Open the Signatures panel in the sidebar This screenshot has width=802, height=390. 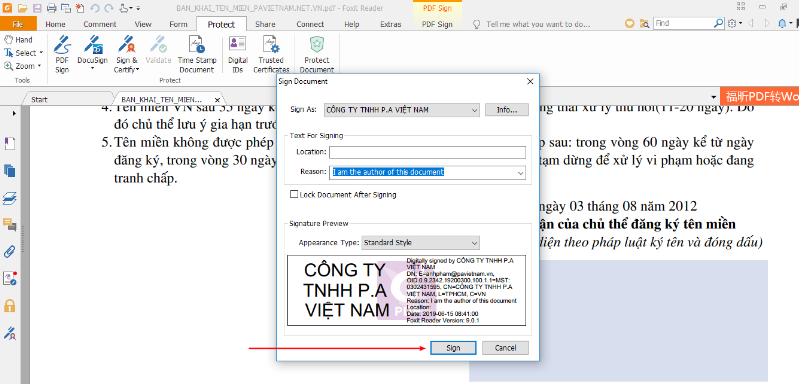point(10,278)
